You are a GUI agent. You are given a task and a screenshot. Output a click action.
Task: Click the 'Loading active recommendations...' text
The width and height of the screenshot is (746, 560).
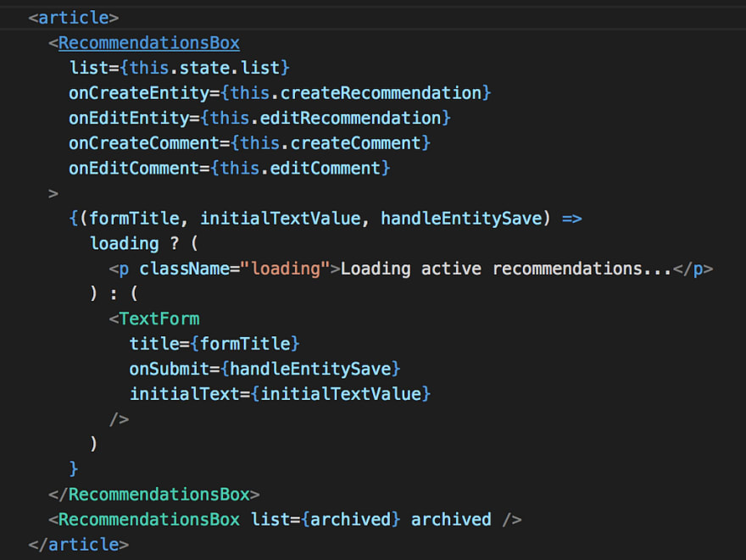506,269
